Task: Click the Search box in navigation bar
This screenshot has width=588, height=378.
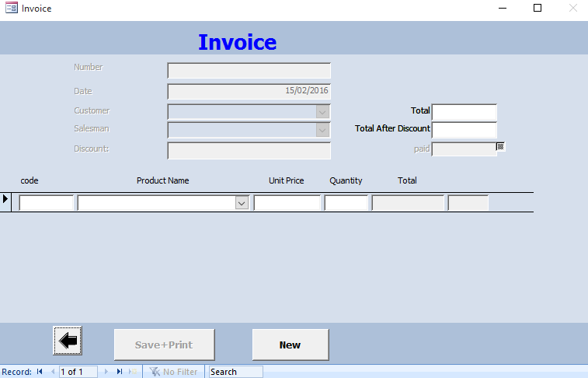Action: point(236,372)
